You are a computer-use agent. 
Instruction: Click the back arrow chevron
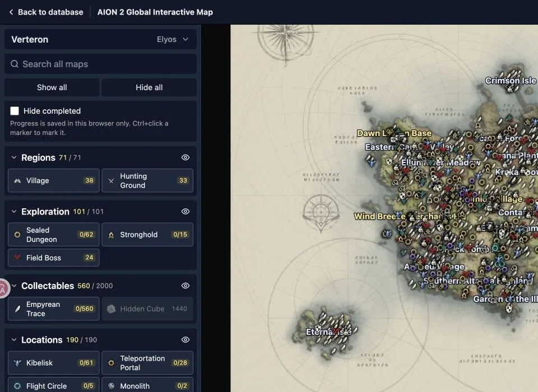click(x=11, y=12)
